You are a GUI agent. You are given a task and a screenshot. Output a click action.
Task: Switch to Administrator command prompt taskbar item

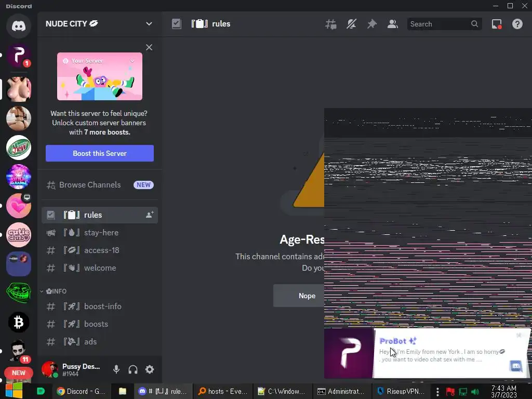[x=341, y=391]
